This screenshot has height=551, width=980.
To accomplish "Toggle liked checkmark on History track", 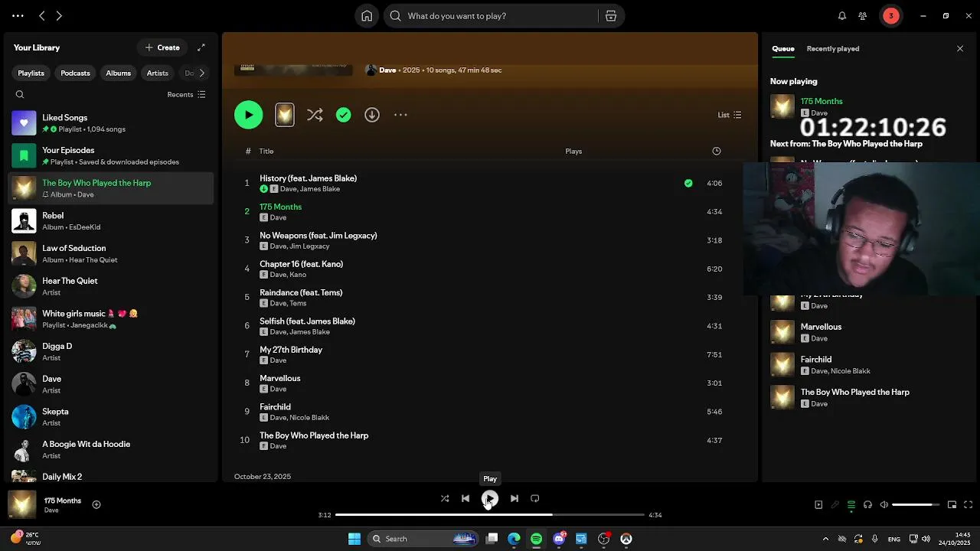I will (x=688, y=183).
